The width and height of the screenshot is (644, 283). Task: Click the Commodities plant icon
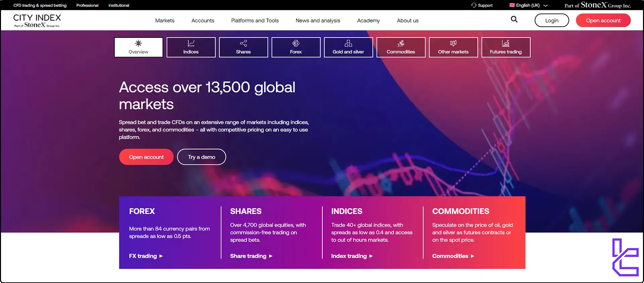401,43
